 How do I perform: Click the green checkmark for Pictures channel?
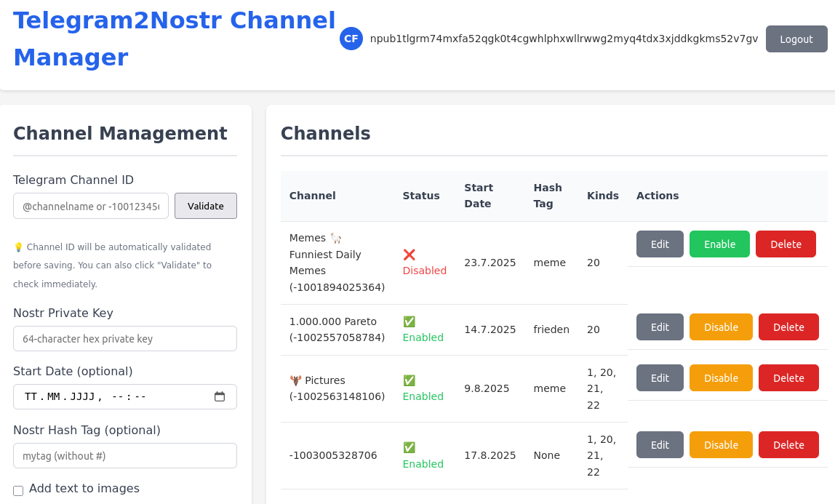[409, 380]
